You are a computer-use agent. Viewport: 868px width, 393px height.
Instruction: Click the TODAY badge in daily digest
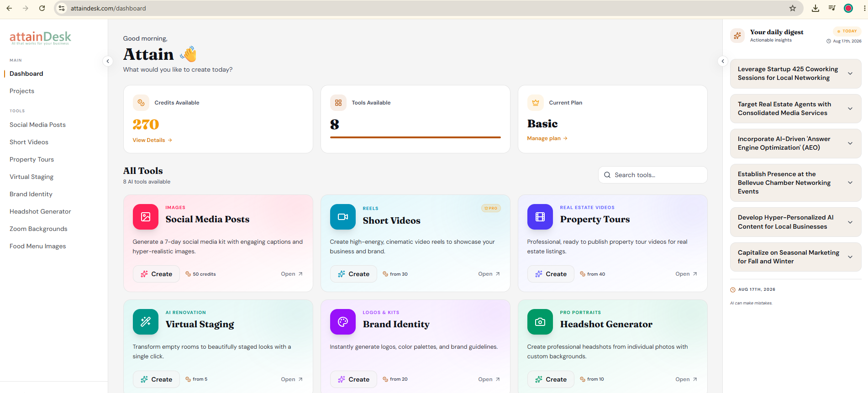pyautogui.click(x=847, y=31)
